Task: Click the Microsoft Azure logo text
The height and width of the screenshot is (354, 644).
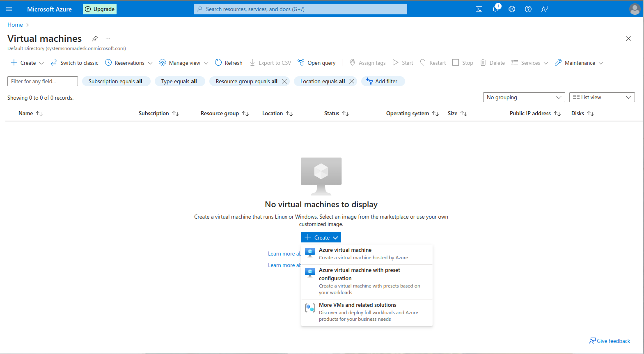Action: 49,9
